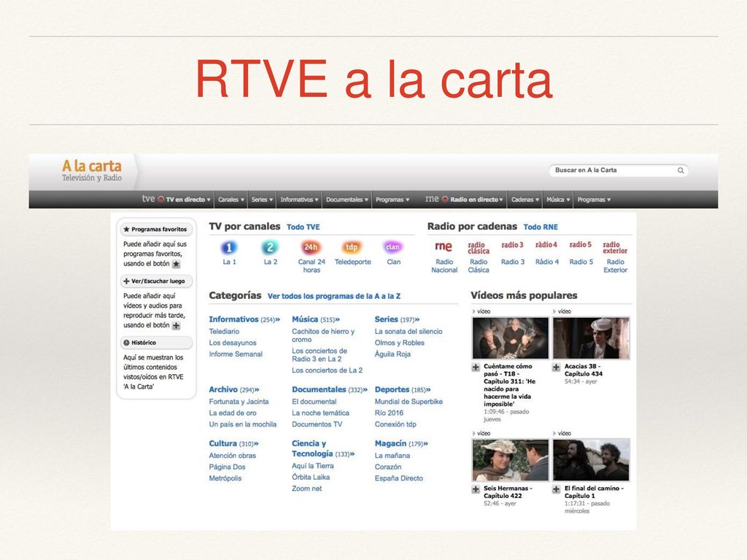Open the Archivo category
Image resolution: width=747 pixels, height=560 pixels.
233,389
